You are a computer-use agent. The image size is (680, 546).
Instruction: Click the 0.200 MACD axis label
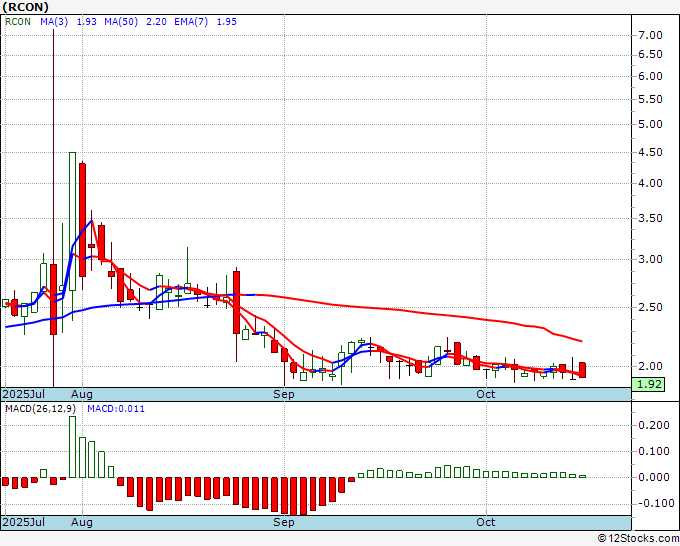pos(654,425)
